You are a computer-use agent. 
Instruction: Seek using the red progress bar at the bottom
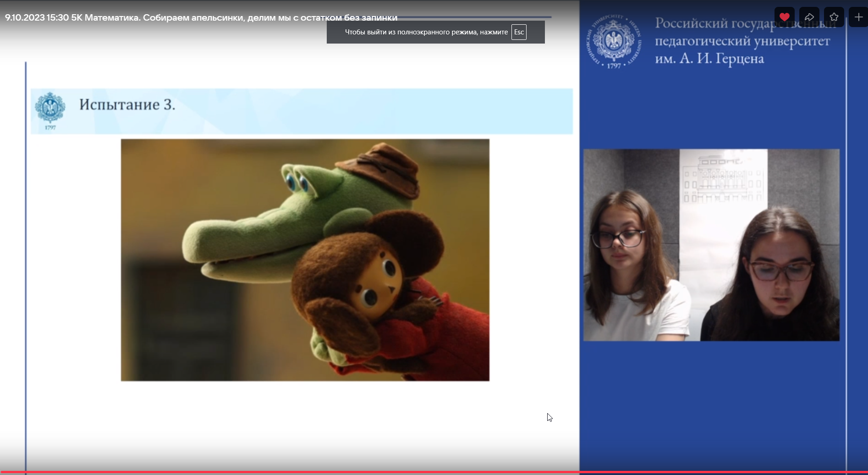coord(434,472)
